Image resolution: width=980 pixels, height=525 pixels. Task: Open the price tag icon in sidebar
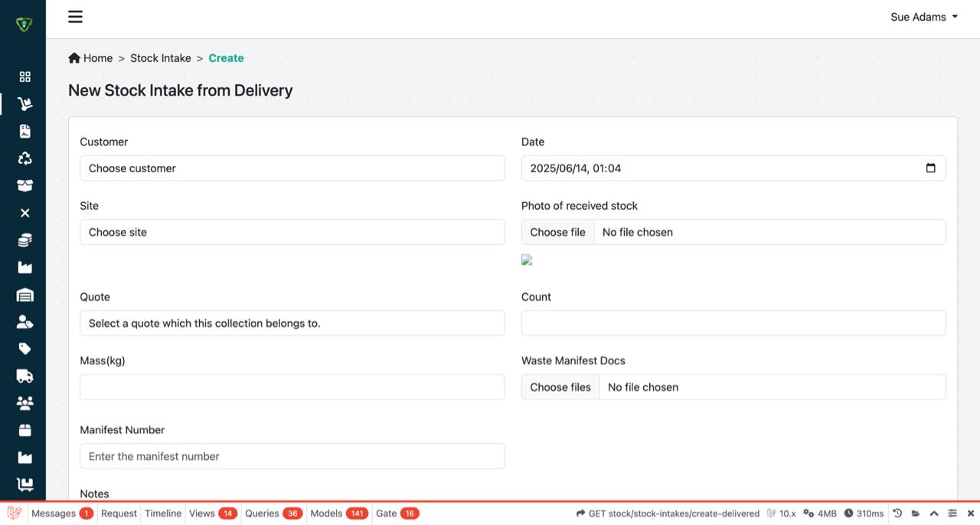click(25, 349)
